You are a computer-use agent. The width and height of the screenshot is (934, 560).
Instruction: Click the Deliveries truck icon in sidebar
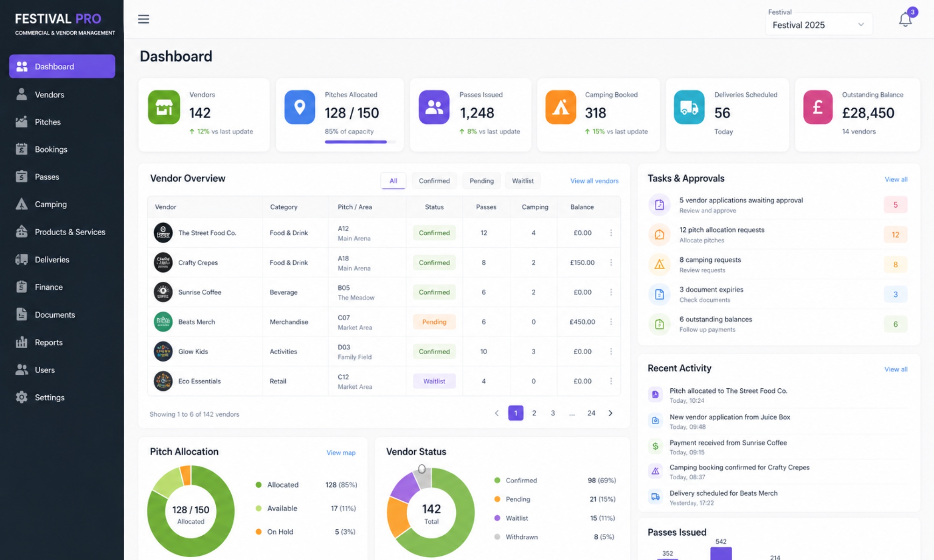pos(21,259)
